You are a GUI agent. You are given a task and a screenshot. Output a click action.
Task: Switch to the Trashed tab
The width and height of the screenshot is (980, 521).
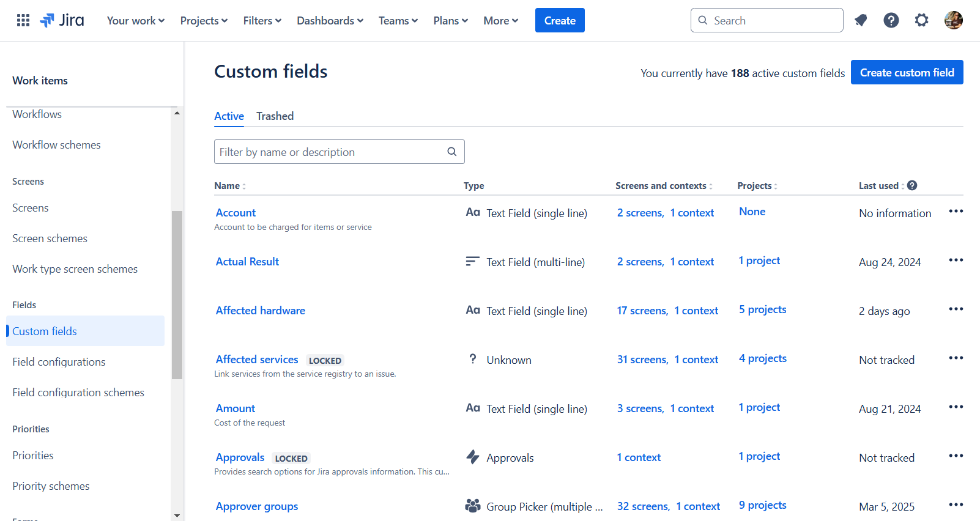coord(275,116)
